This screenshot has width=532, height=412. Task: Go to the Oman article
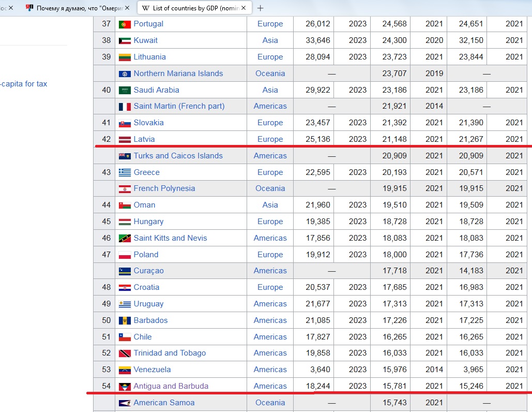click(x=145, y=205)
